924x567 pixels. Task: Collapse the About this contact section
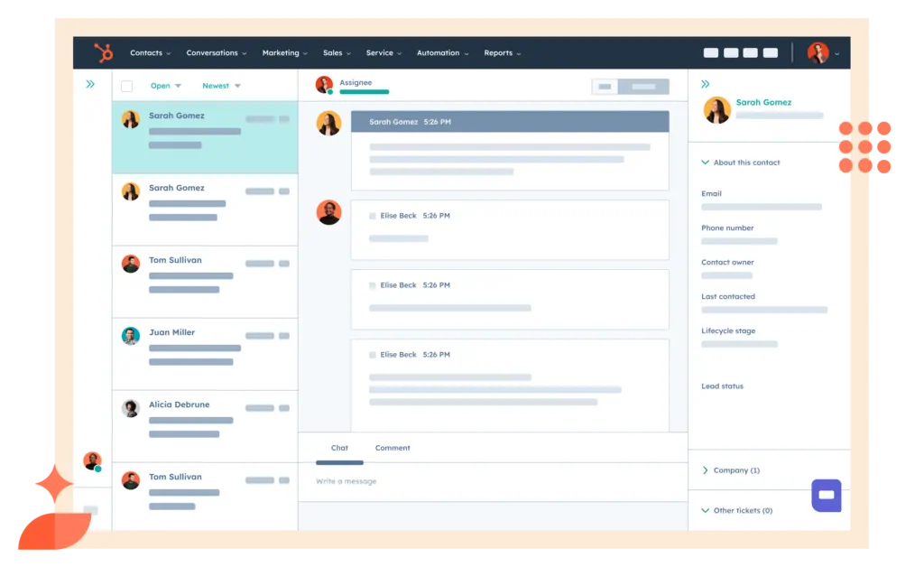[x=741, y=163]
